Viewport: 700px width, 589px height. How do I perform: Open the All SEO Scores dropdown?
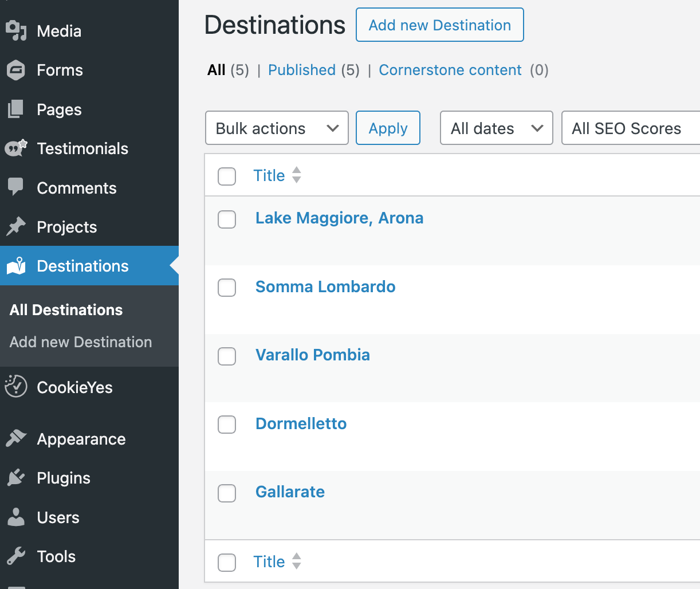(630, 128)
